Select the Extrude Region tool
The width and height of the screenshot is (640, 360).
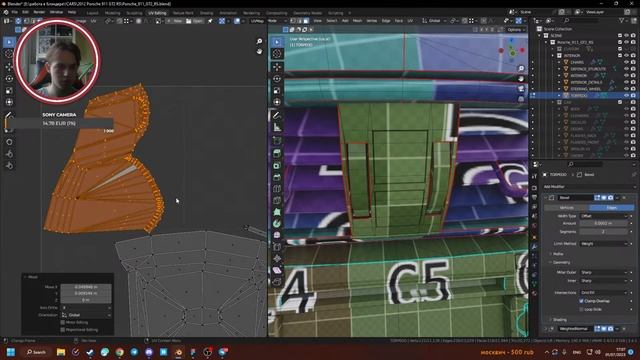pos(277,153)
